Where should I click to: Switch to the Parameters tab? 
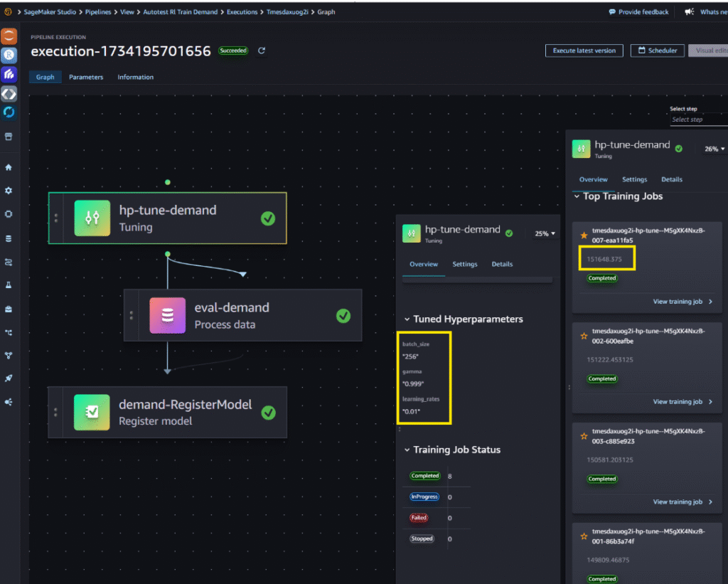(x=86, y=77)
